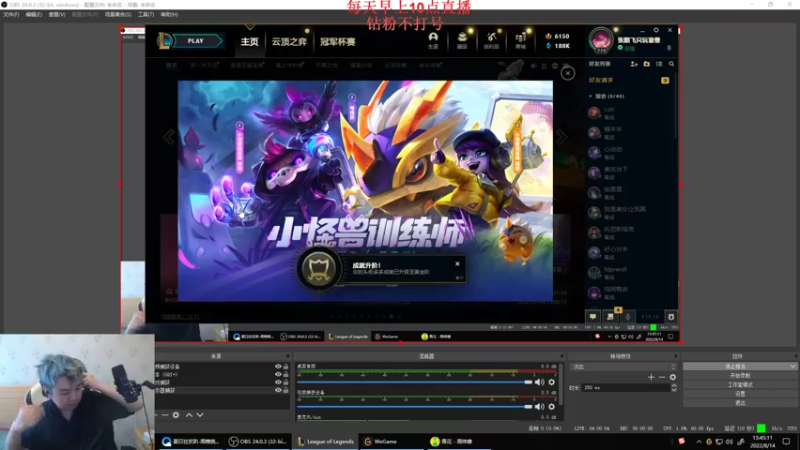Open the League client settings gear in the friends panel footer
800x450 pixels.
pyautogui.click(x=671, y=317)
